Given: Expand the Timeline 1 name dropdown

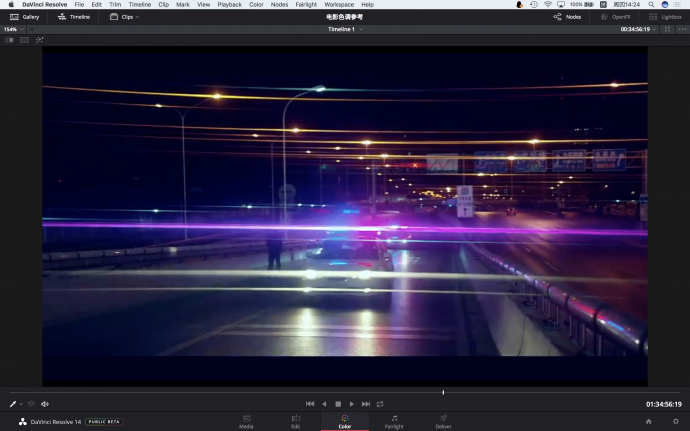Looking at the screenshot, I should click(x=361, y=29).
